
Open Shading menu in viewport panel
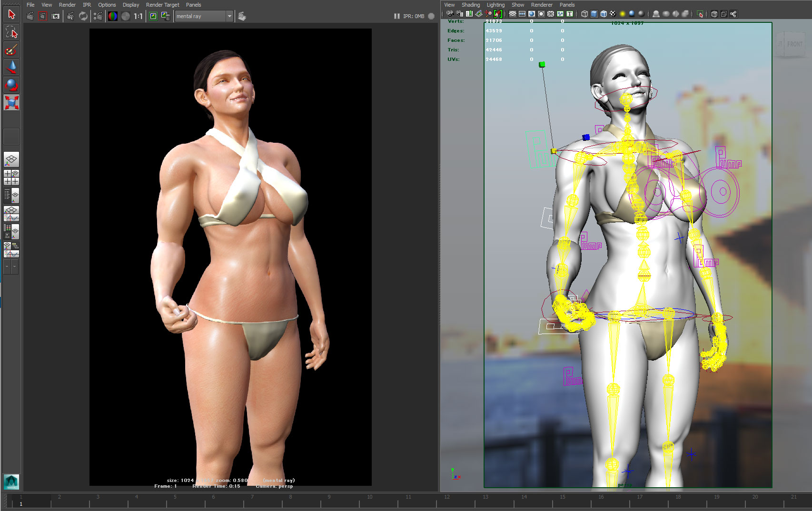(x=471, y=5)
